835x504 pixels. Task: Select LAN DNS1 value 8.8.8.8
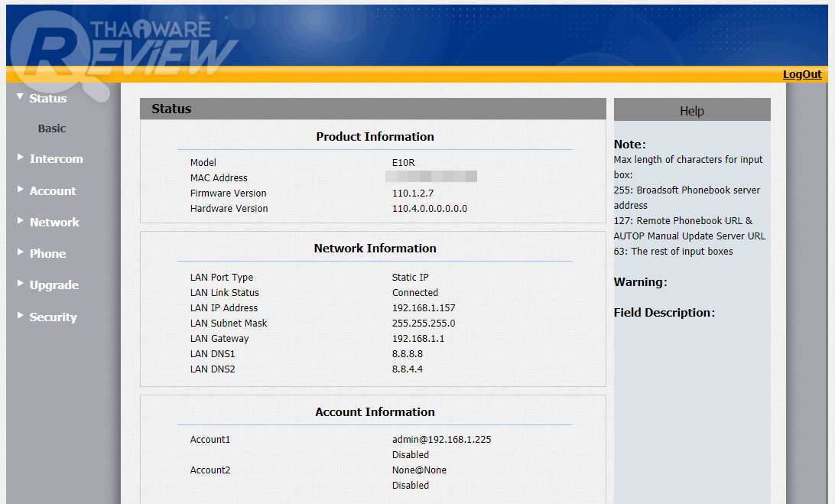(x=408, y=354)
